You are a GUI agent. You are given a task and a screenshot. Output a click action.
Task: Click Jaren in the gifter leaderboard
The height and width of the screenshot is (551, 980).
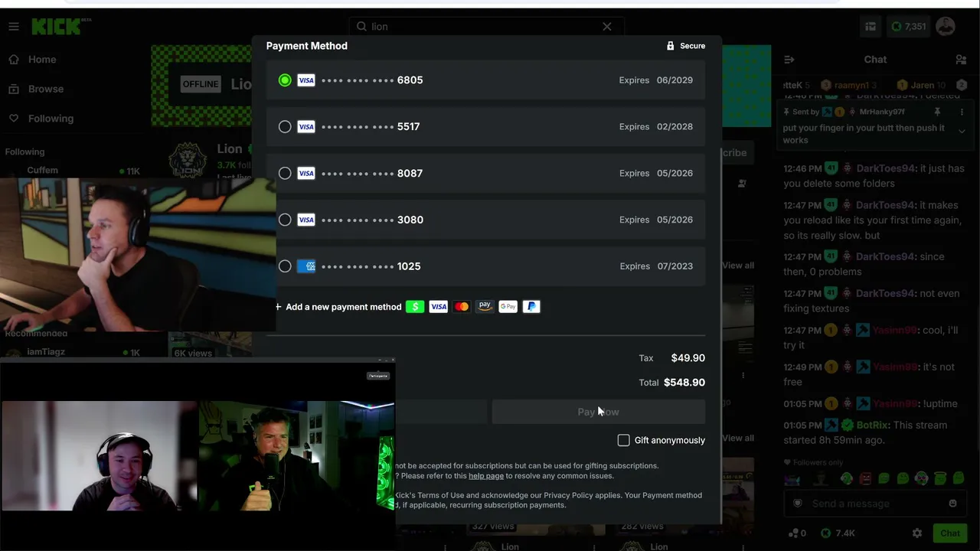tap(923, 86)
